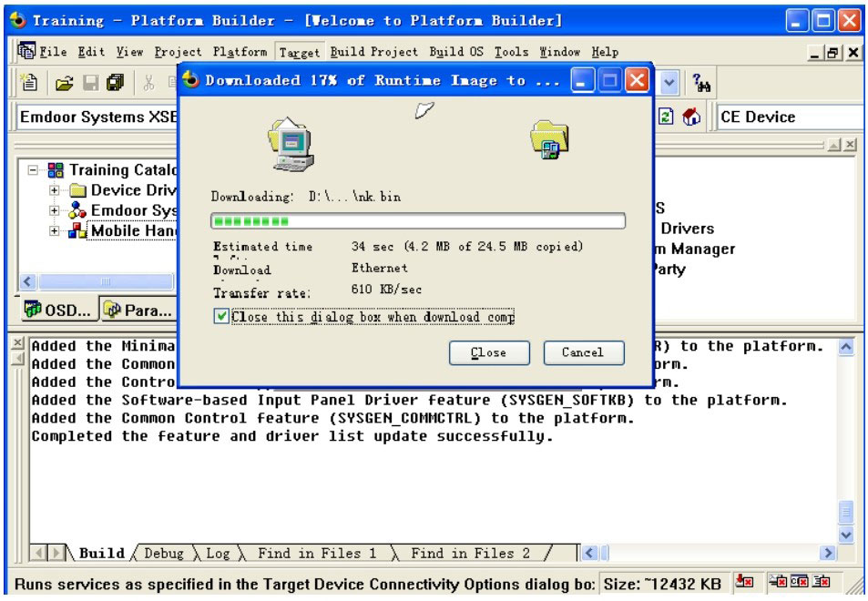Click the output pane scroll-up arrow
Screen dimensions: 868x601
pos(846,348)
